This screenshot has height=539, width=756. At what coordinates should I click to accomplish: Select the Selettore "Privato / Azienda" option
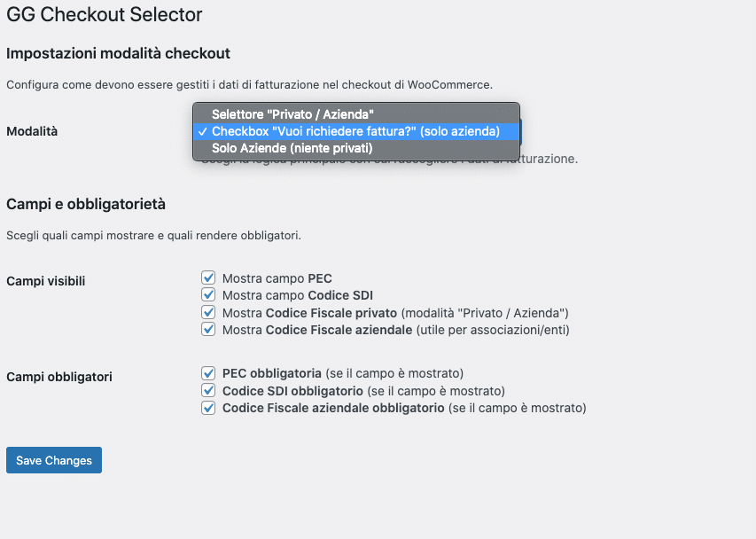292,114
